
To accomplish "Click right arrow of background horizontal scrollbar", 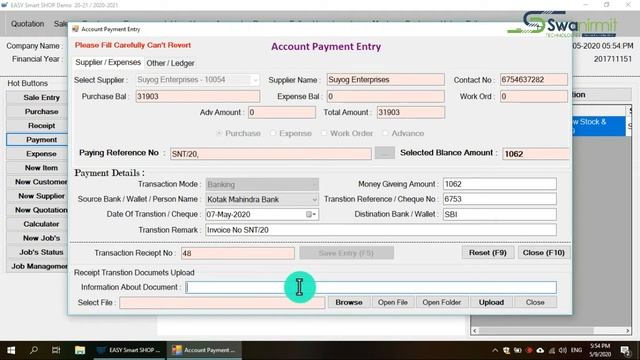I will [627, 331].
